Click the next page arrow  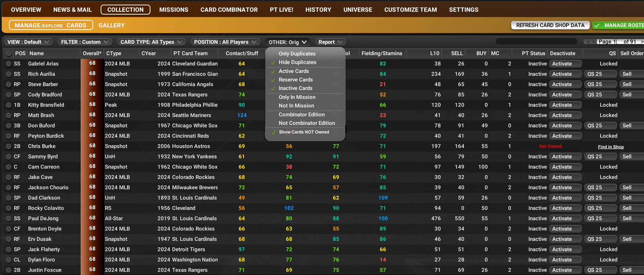click(642, 42)
